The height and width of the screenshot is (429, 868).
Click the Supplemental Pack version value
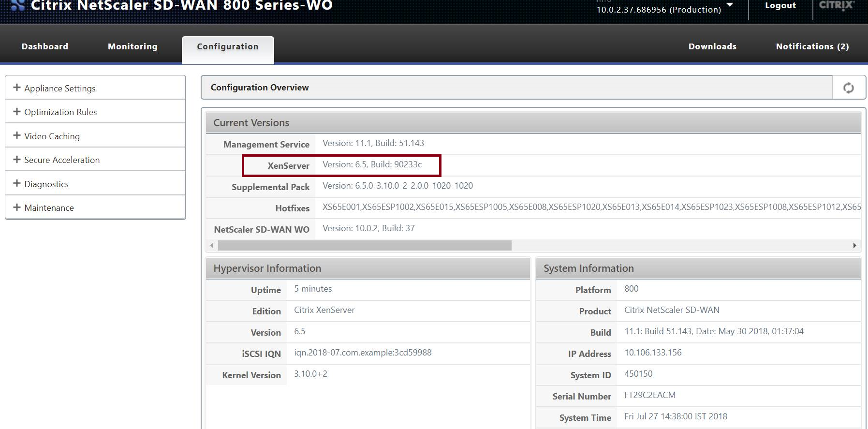[397, 186]
